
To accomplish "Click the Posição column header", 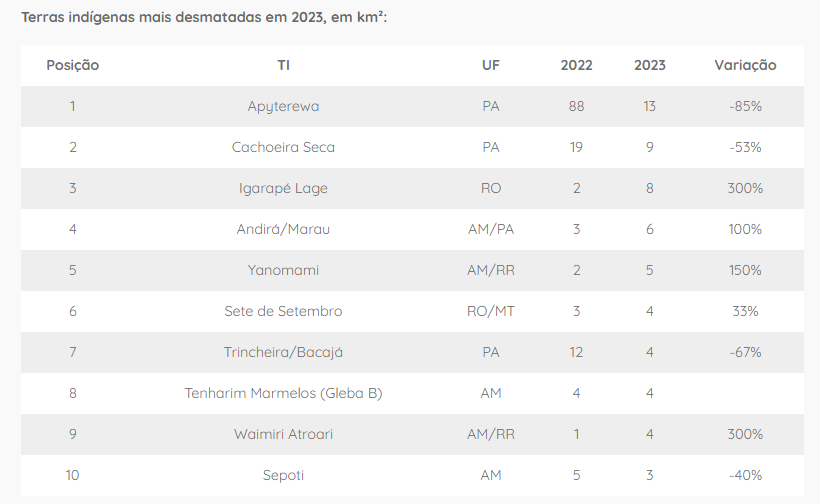I will (73, 65).
